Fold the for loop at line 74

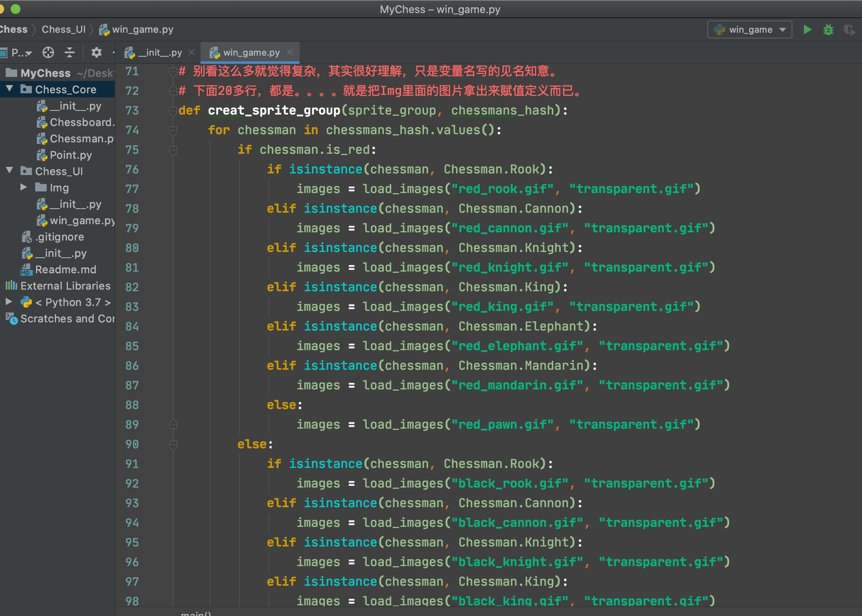[173, 130]
